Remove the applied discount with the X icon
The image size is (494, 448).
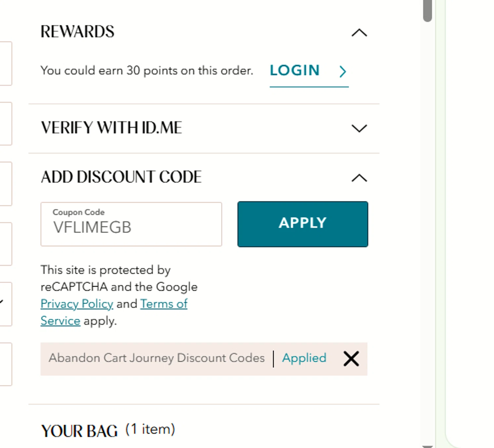(x=351, y=358)
